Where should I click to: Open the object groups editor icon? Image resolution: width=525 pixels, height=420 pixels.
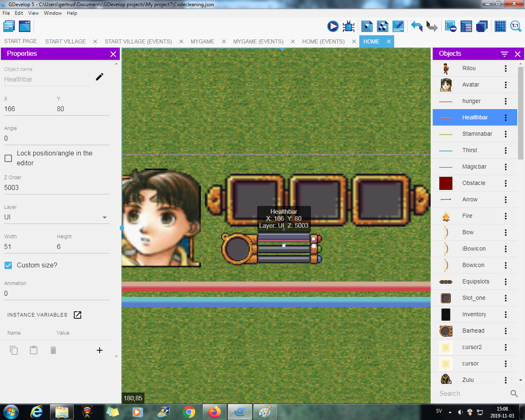(x=383, y=27)
